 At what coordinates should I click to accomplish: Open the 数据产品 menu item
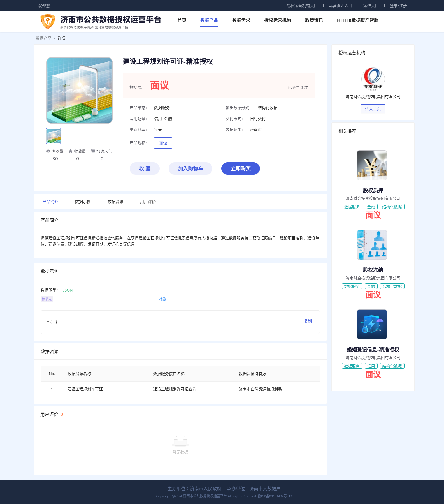click(209, 20)
